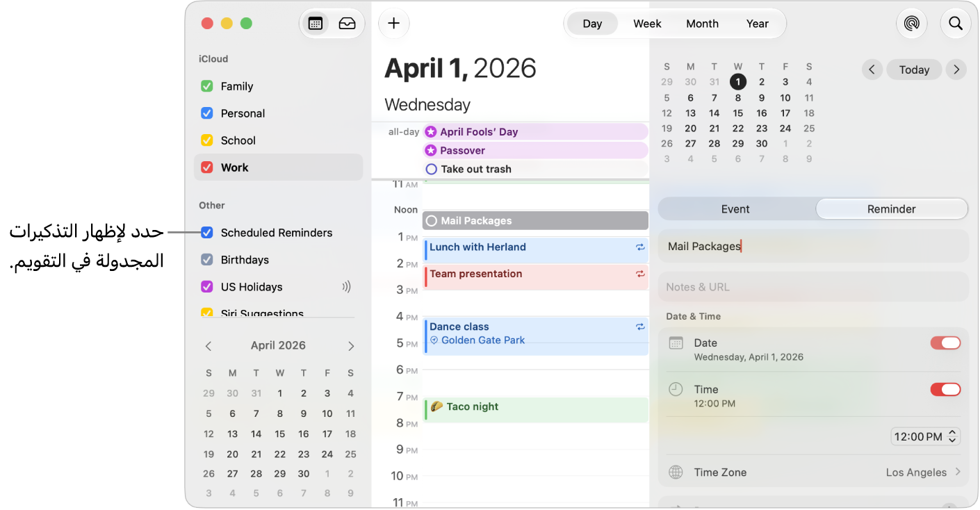This screenshot has height=510, width=980.
Task: Click the broadcast availability icon in toolbar
Action: click(911, 24)
